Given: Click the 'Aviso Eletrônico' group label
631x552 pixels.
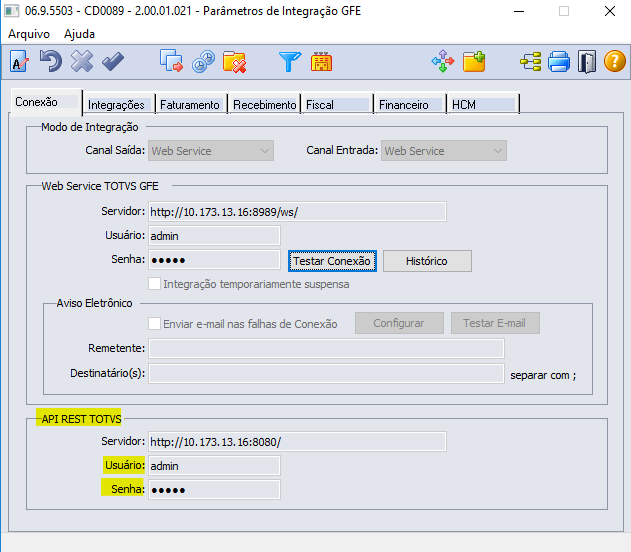Looking at the screenshot, I should [x=94, y=303].
